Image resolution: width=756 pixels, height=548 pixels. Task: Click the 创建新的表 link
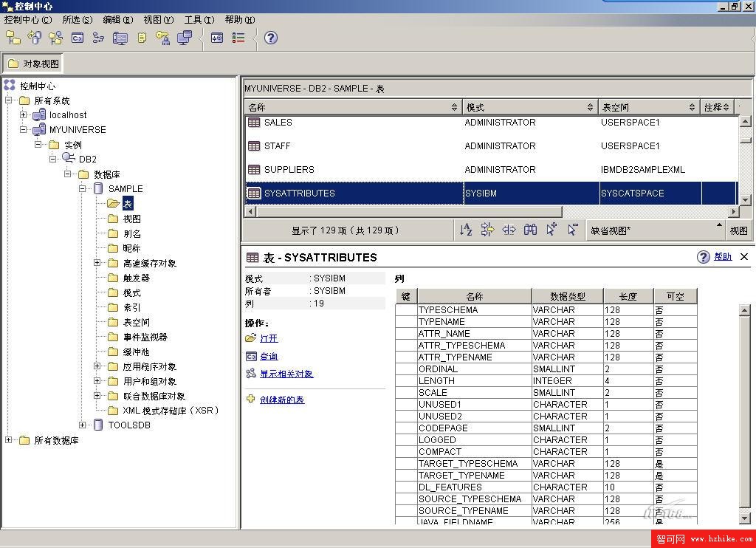(x=282, y=400)
